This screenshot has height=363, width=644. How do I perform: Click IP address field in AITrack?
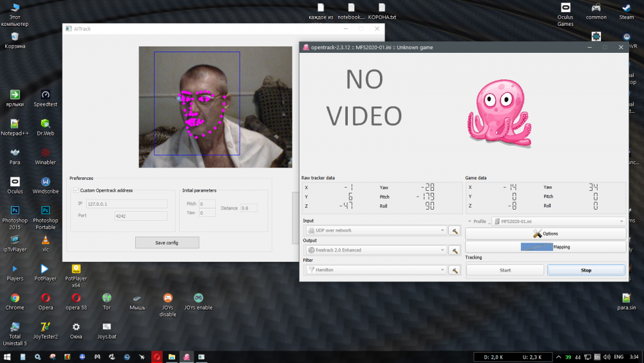click(x=126, y=204)
